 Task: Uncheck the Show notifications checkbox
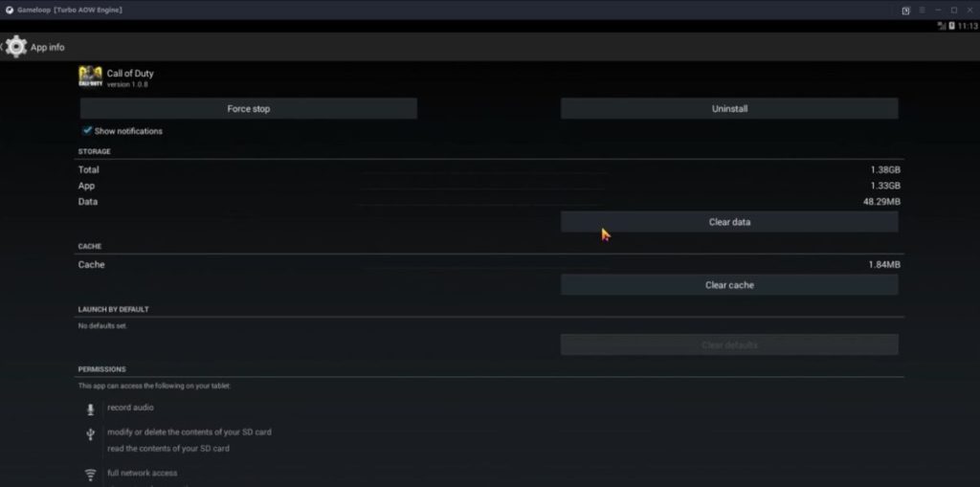coord(87,131)
